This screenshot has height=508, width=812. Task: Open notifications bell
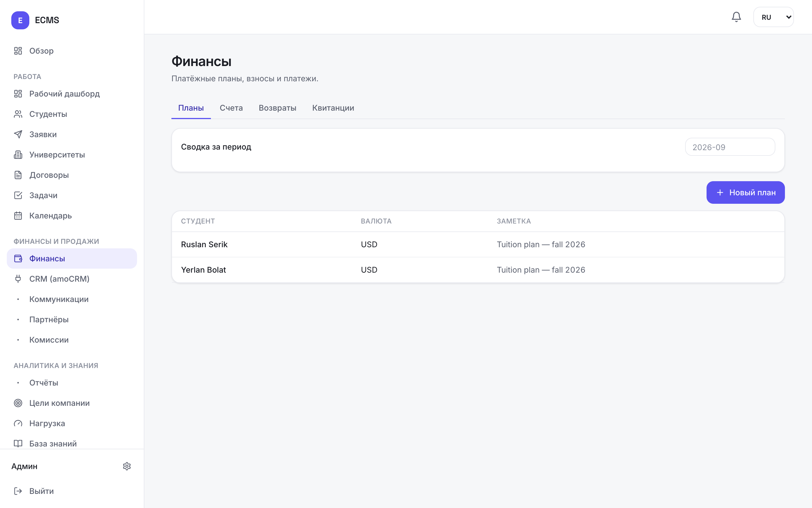[736, 17]
